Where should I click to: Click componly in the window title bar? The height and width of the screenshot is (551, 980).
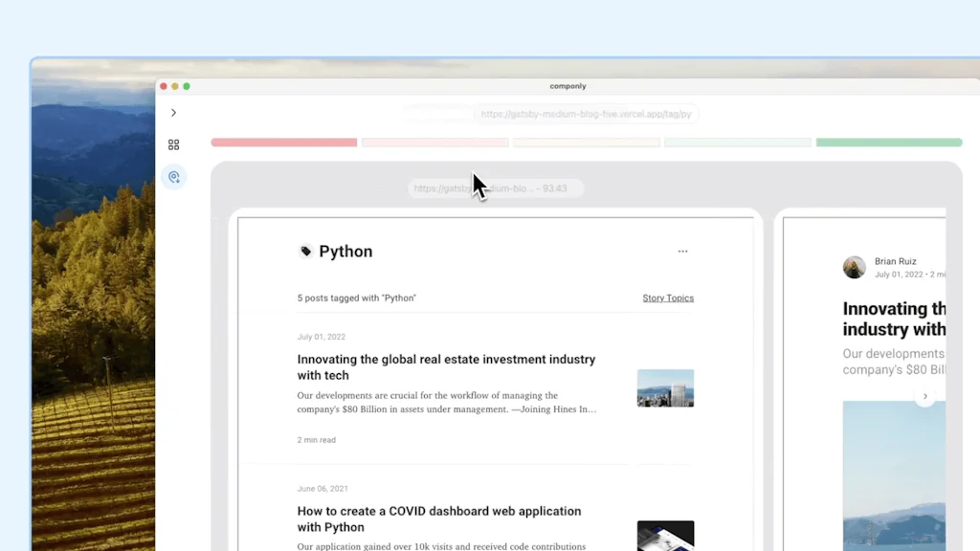568,85
